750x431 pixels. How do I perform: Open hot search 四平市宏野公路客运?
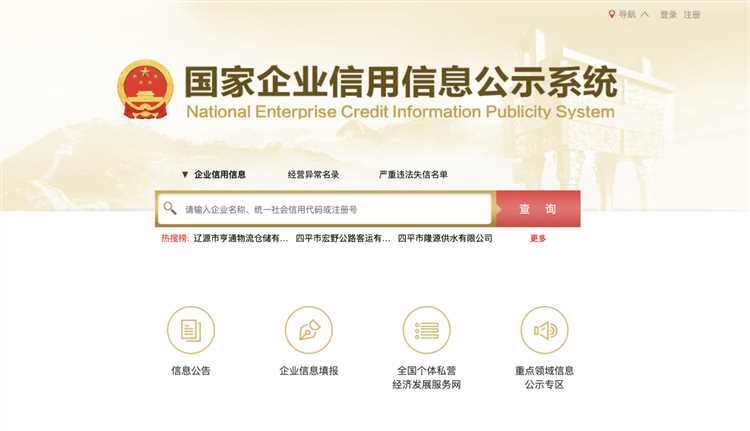coord(343,238)
